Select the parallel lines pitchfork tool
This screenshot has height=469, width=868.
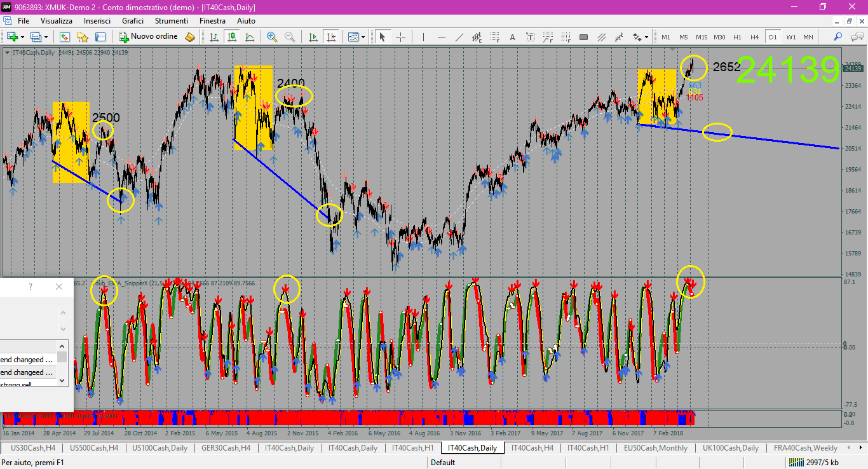pos(601,37)
